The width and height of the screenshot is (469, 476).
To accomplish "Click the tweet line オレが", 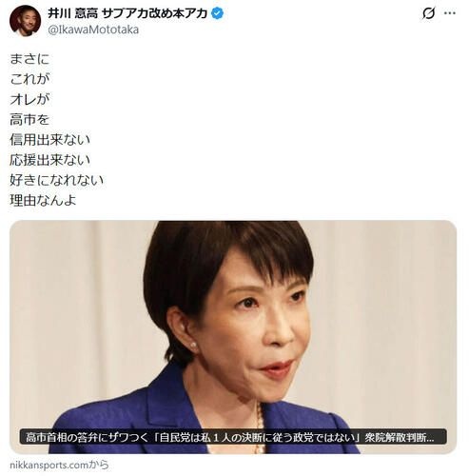I will [x=29, y=99].
